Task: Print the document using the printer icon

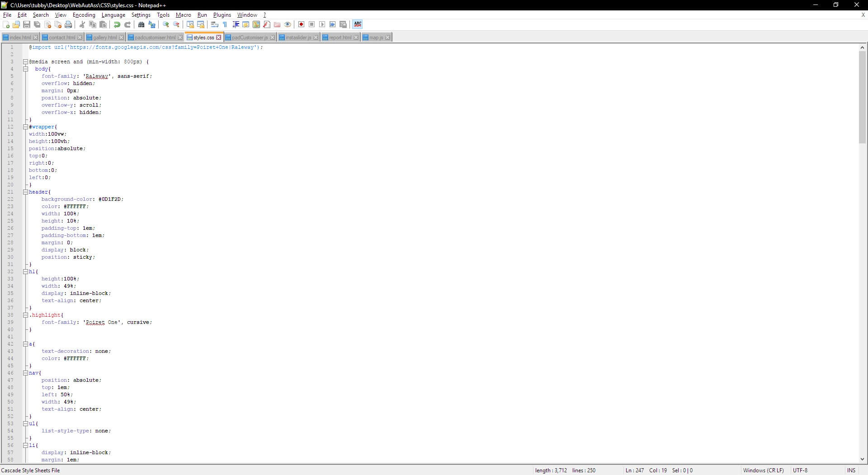Action: 68,24
